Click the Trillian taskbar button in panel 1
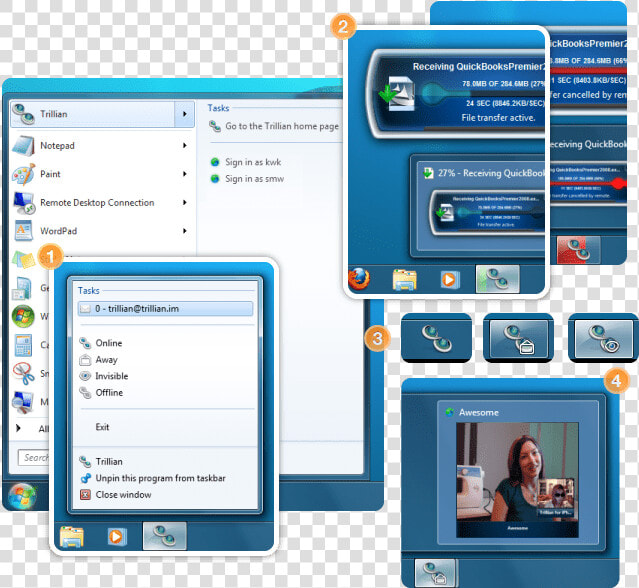The image size is (639, 588). click(165, 536)
